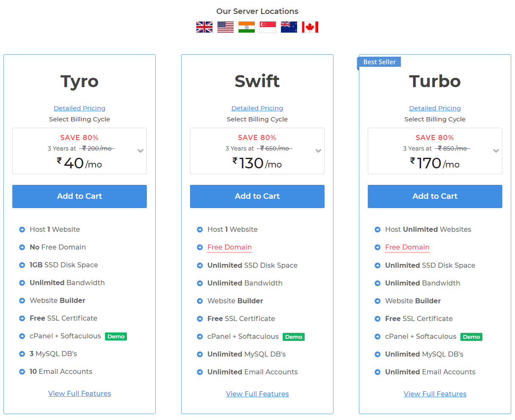Click the United States flag icon

click(226, 27)
